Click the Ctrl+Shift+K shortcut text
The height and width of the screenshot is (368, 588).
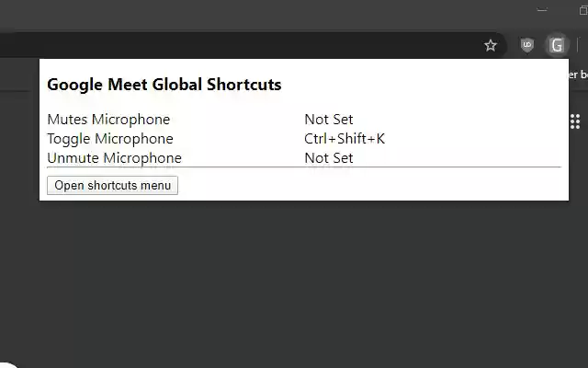(345, 139)
